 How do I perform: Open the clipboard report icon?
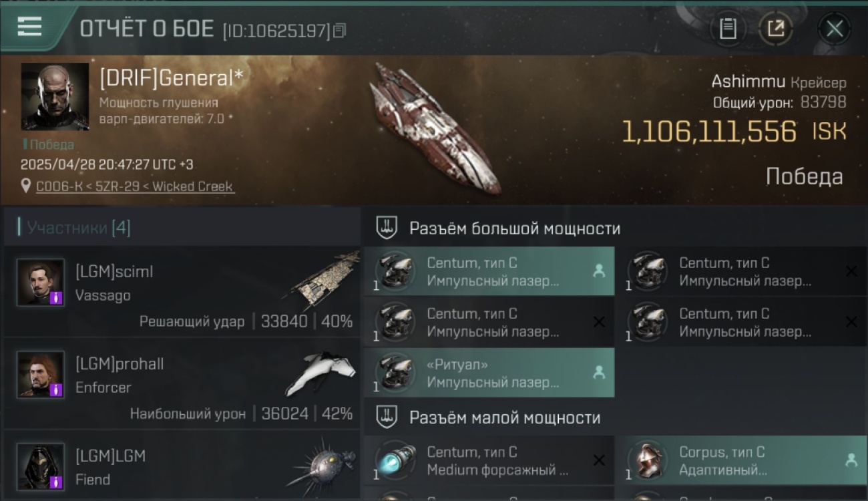click(728, 29)
